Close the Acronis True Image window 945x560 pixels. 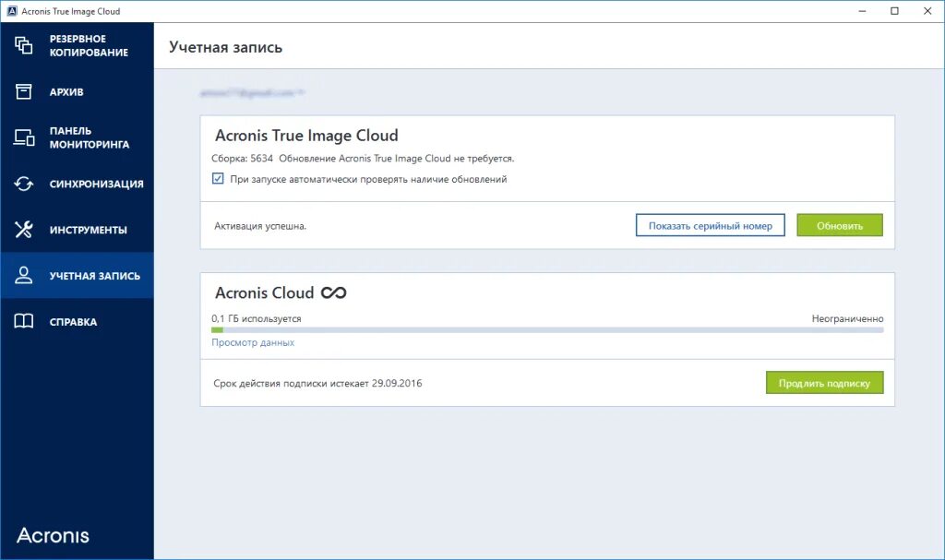pos(927,11)
